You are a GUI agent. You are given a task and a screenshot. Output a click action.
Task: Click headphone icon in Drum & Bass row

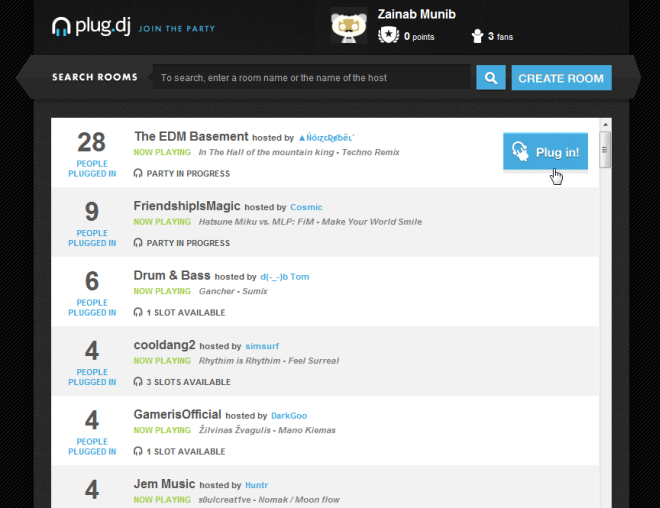138,312
